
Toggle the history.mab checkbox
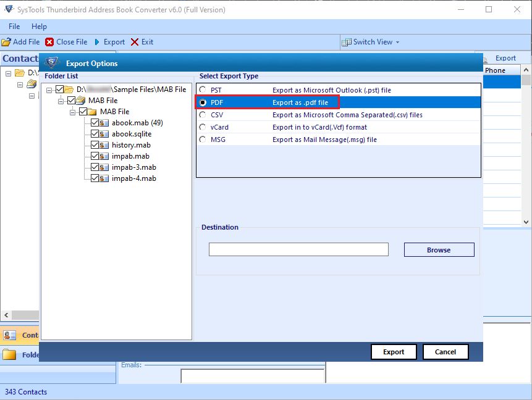click(95, 144)
